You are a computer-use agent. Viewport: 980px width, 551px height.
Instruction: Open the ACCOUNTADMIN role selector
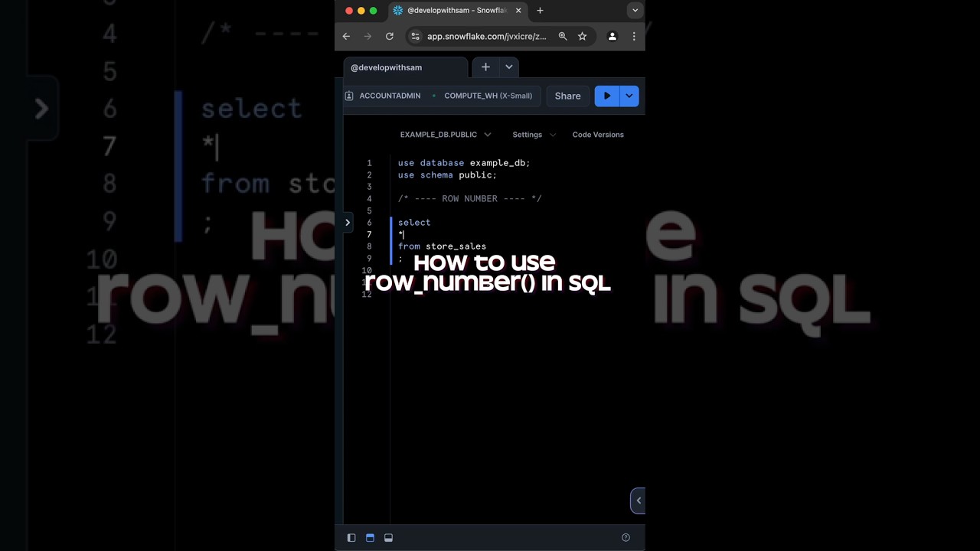[x=383, y=96]
